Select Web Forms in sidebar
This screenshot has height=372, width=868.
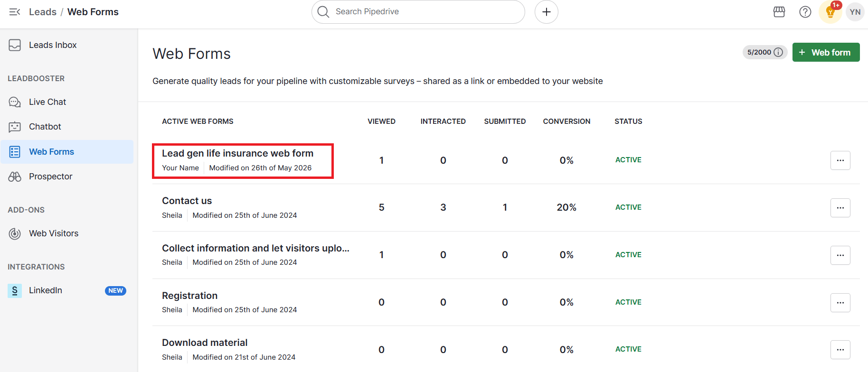67,152
